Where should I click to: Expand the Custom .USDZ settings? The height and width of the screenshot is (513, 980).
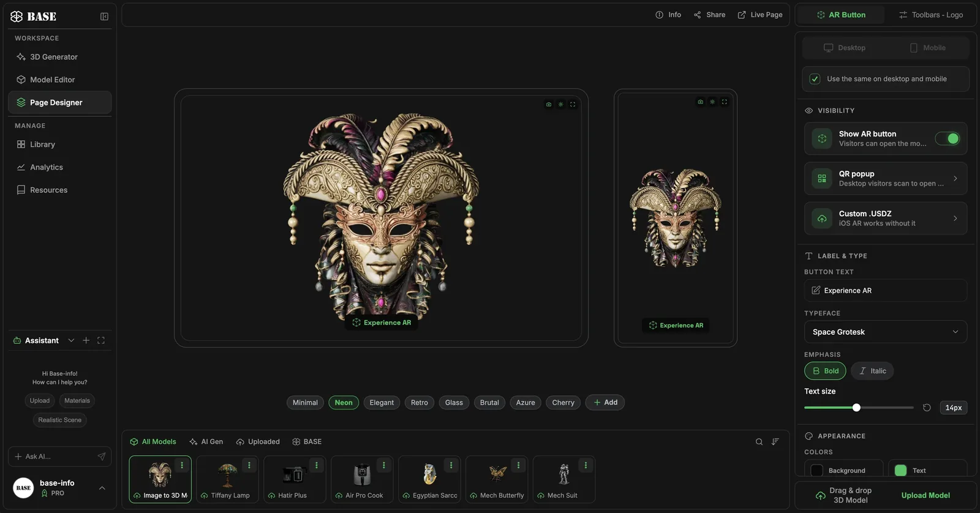coord(886,219)
